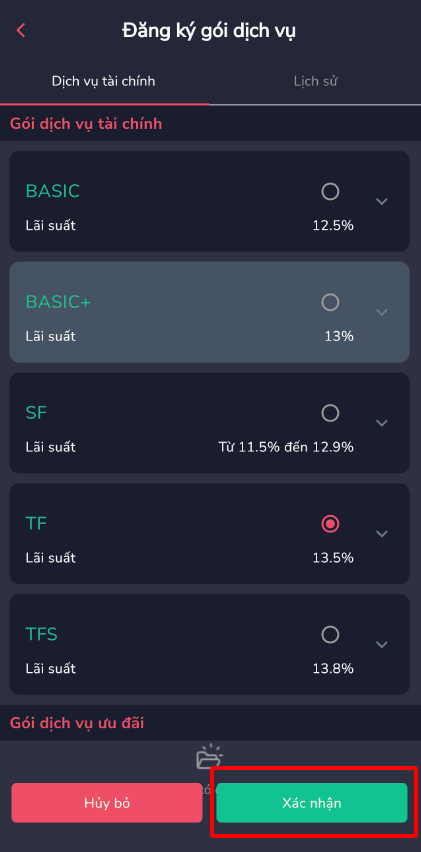Select the TFS package radio button
Image resolution: width=421 pixels, height=852 pixels.
(x=330, y=635)
